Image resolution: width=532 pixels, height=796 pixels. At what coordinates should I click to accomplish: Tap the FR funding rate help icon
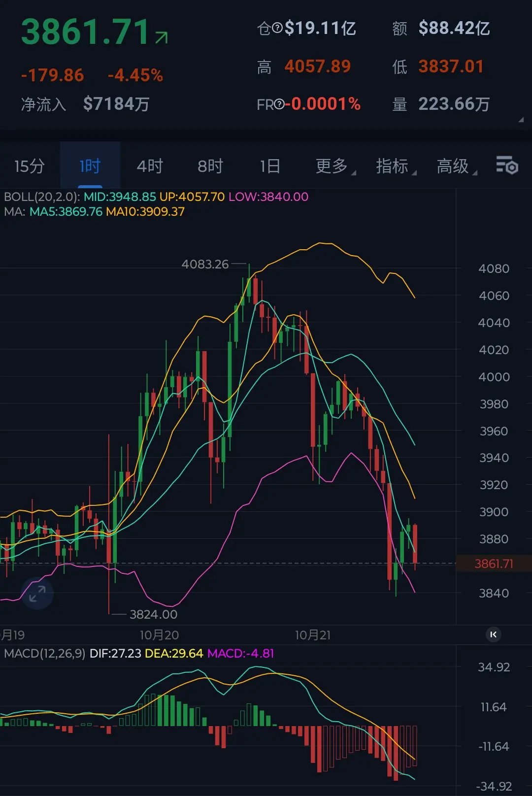click(x=279, y=104)
